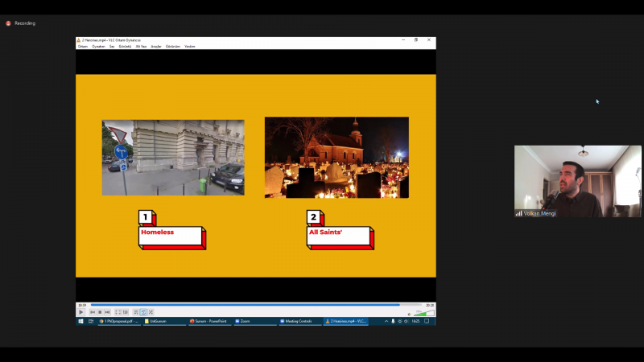Switch to Sunum - PowerPoint taskbar button
Screen dimensions: 644x362
point(209,321)
